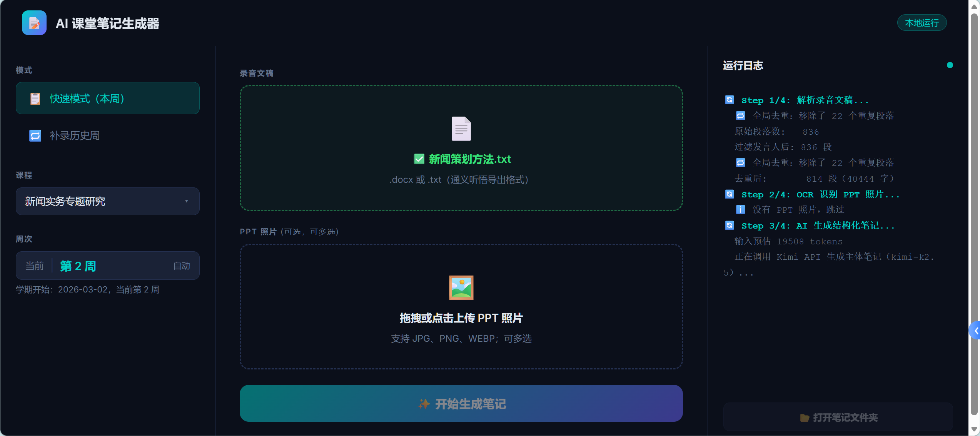Toggle the checkbox beside 新闻策划方法.txt
This screenshot has height=436, width=980.
tap(419, 159)
